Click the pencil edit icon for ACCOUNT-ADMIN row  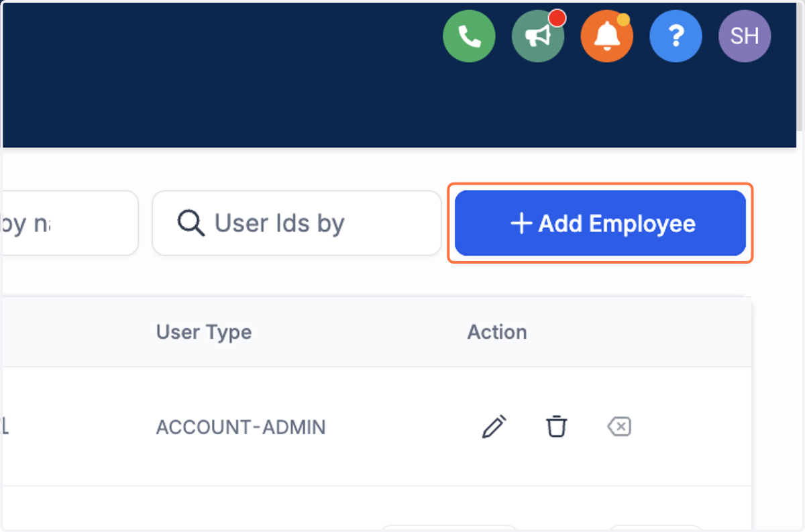click(x=494, y=427)
